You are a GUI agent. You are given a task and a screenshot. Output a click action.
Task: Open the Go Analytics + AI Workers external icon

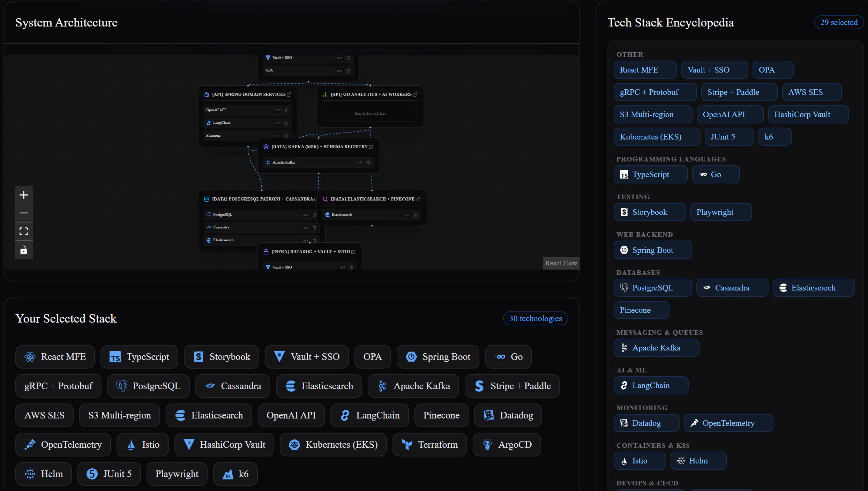415,95
